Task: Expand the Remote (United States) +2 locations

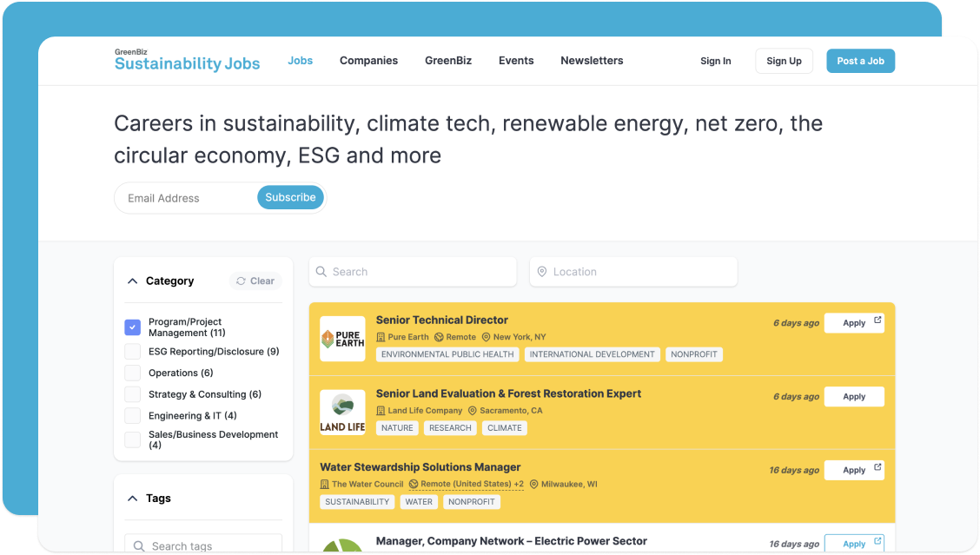Action: [x=466, y=484]
